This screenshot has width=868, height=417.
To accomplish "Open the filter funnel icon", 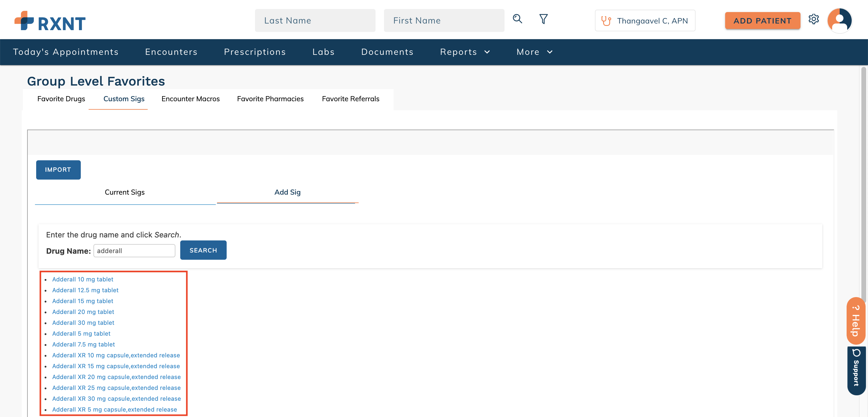I will tap(543, 19).
